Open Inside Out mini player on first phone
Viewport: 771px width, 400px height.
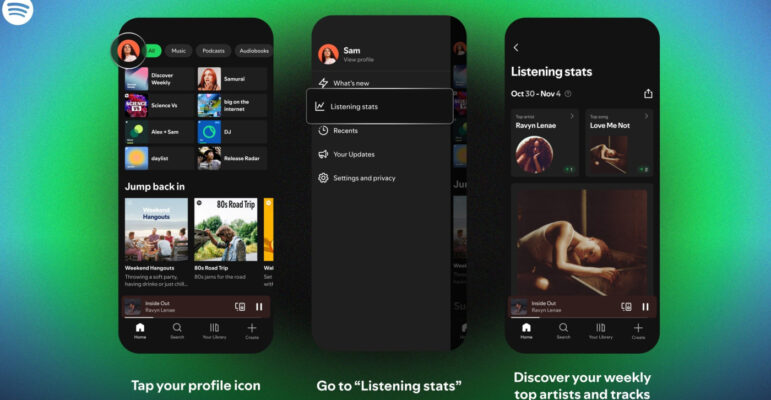[196, 307]
